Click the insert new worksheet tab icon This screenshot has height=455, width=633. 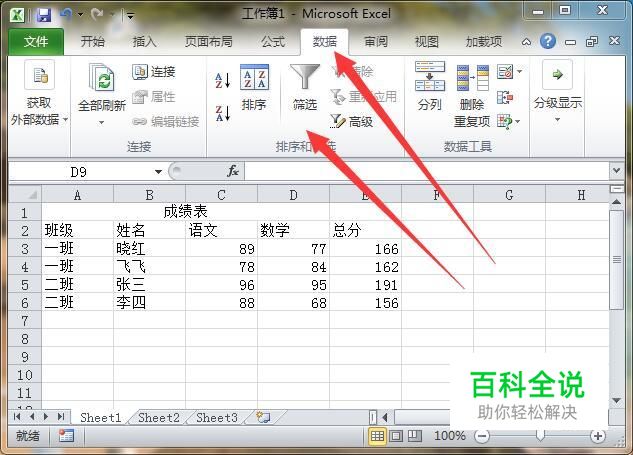tap(263, 417)
